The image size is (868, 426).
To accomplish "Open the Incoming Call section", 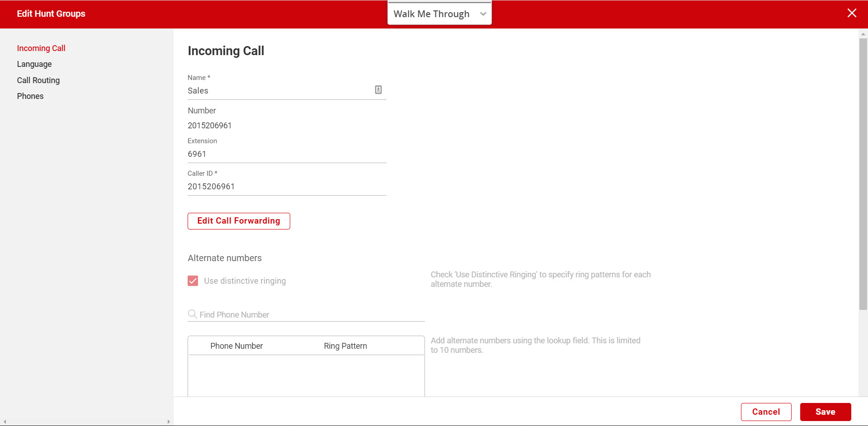I will pos(41,48).
